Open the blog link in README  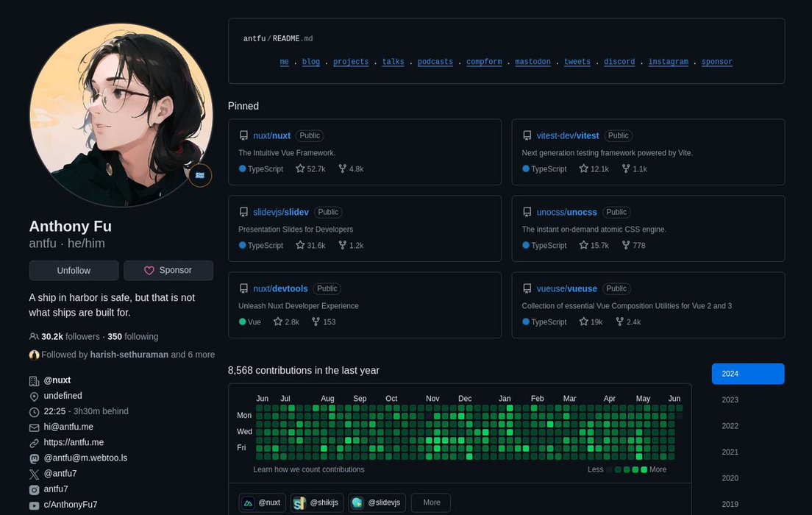click(x=311, y=62)
